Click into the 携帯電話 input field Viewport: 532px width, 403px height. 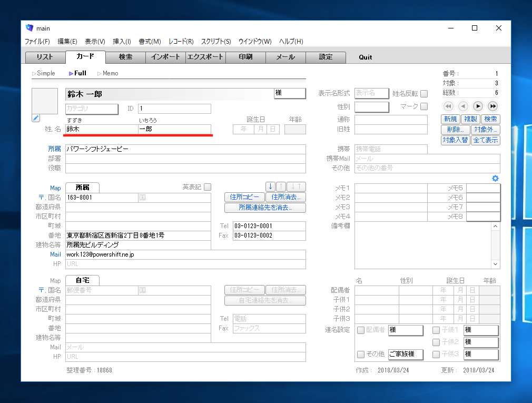pyautogui.click(x=390, y=149)
